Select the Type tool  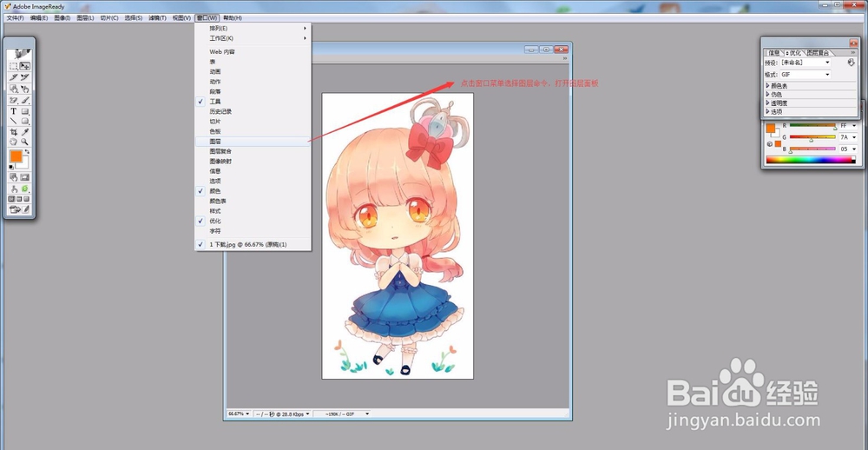tap(13, 111)
